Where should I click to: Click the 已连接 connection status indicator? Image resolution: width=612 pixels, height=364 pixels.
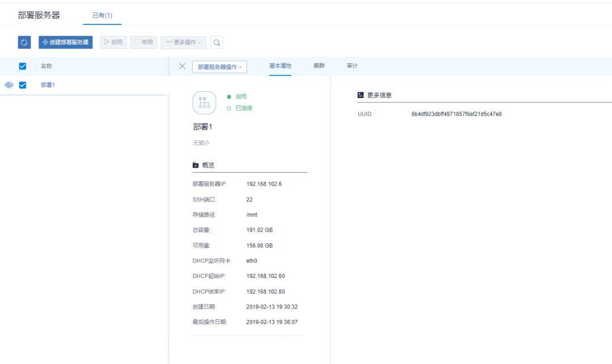coord(229,108)
